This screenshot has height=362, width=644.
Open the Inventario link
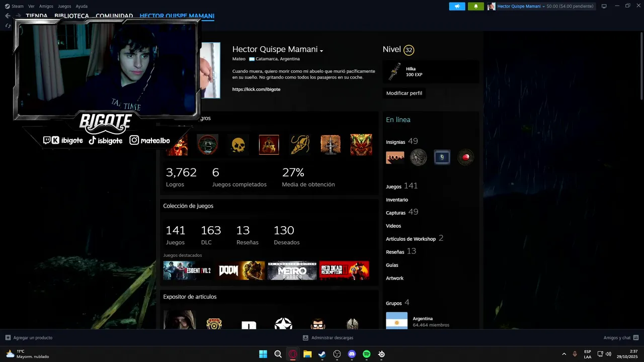(397, 200)
